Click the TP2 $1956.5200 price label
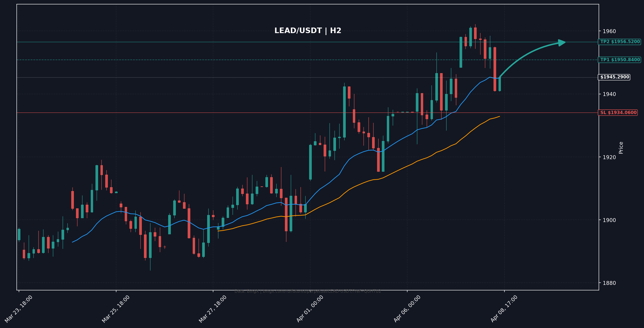The image size is (644, 328). (620, 42)
